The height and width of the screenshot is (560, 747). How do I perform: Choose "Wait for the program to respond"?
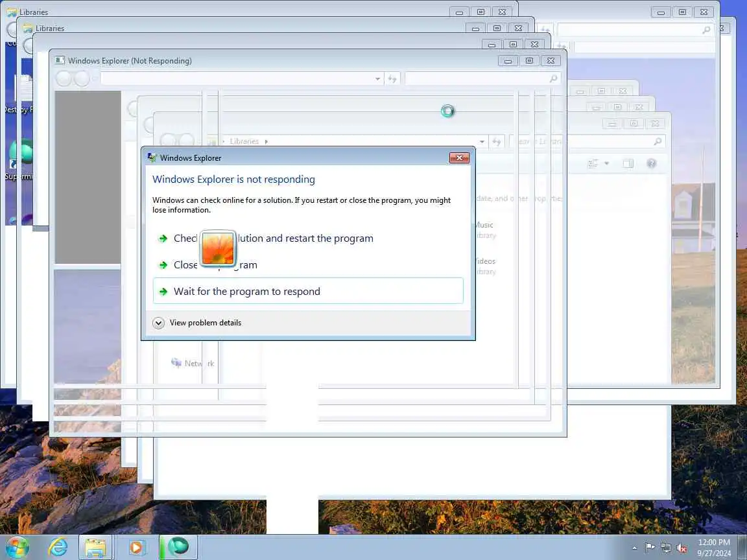[x=308, y=291]
